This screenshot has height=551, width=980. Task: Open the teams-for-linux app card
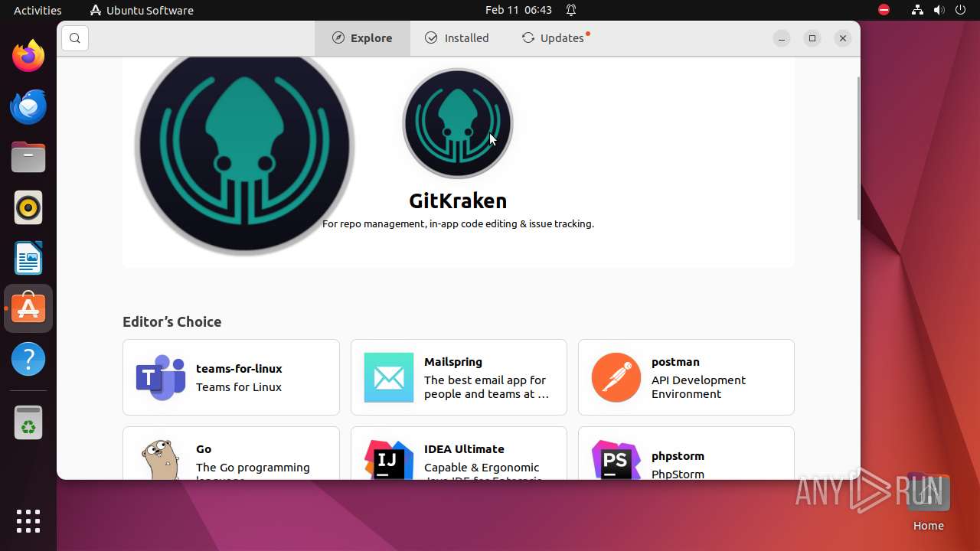tap(231, 377)
